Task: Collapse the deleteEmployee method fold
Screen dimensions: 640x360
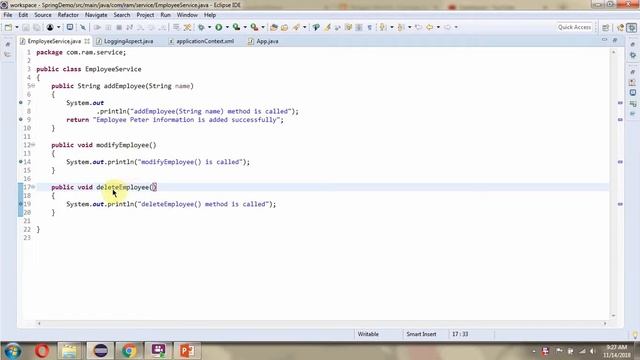Action: 33,187
